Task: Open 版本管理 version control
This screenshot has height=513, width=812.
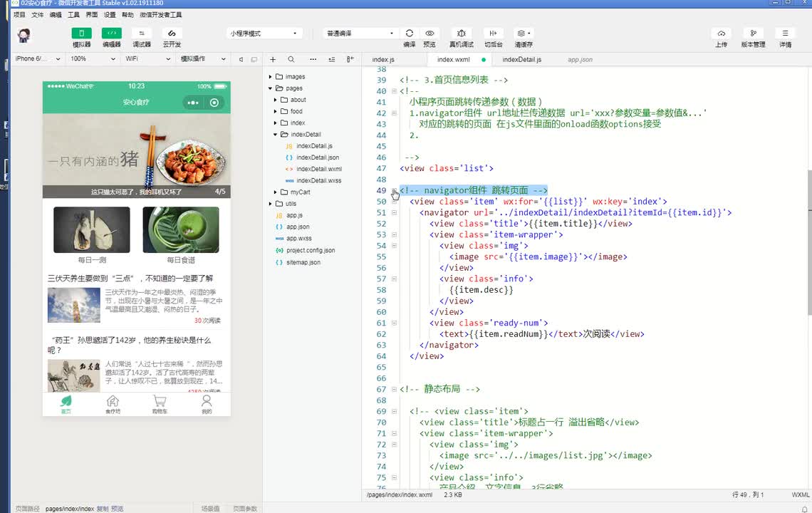Action: coord(753,33)
